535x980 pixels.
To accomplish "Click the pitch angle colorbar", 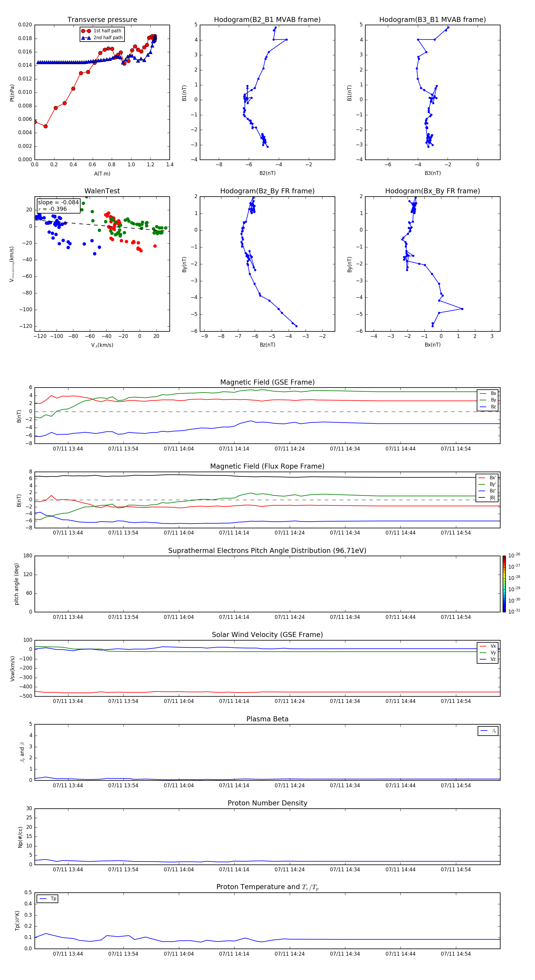I will click(504, 584).
